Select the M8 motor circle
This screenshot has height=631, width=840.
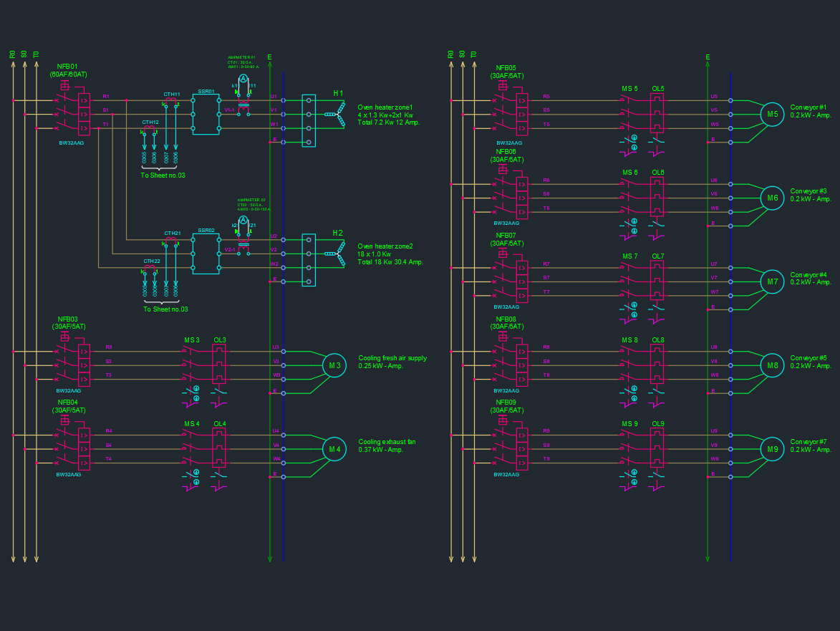(772, 365)
